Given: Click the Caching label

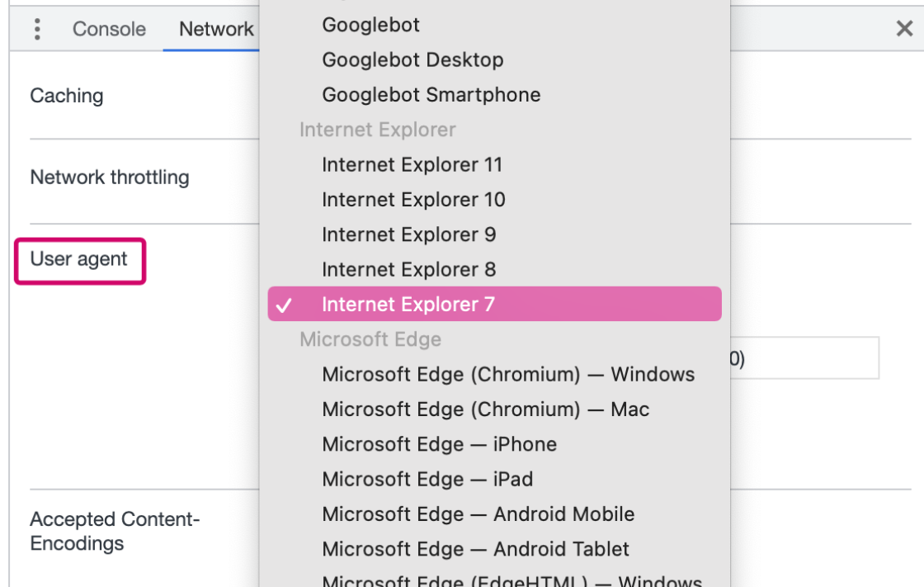Looking at the screenshot, I should point(67,96).
